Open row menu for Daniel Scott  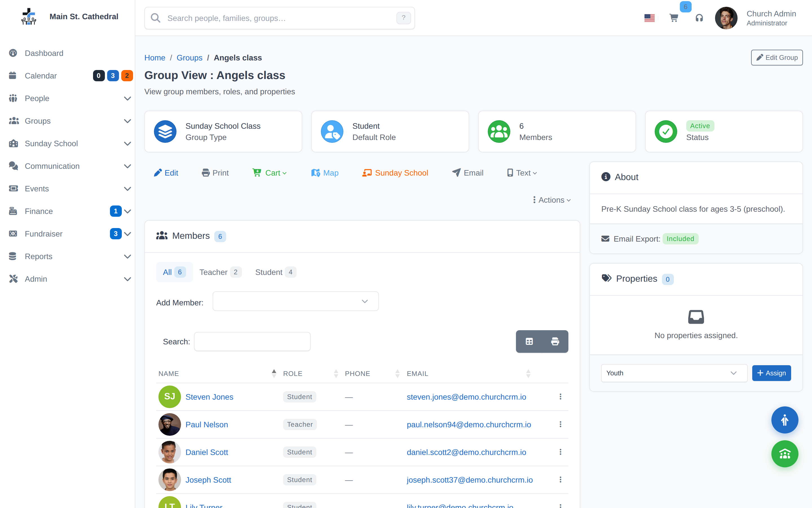point(560,452)
